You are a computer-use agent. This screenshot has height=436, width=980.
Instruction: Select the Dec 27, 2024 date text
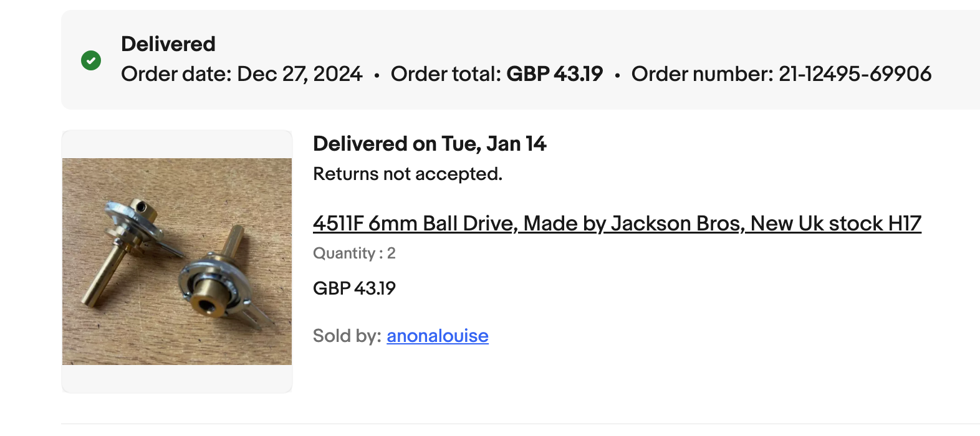pyautogui.click(x=300, y=74)
